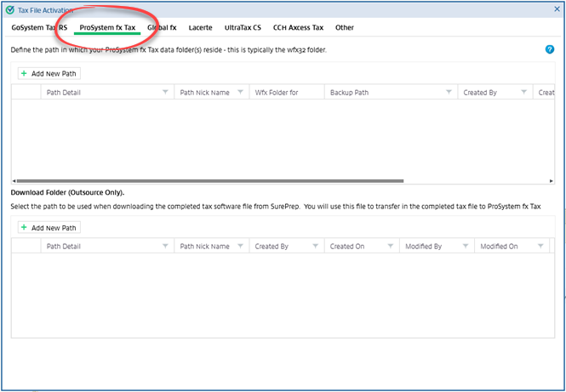The height and width of the screenshot is (392, 566).
Task: Click the Backup Path column header
Action: (349, 93)
